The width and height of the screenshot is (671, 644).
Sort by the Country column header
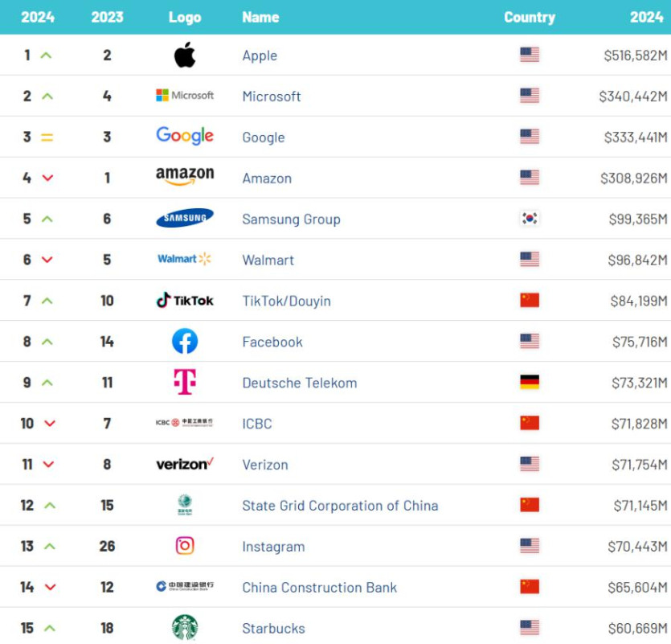530,17
